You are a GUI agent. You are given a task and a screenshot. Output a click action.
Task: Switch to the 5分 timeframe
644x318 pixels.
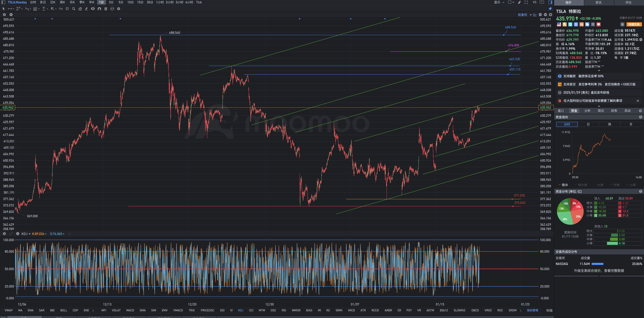[121, 2]
